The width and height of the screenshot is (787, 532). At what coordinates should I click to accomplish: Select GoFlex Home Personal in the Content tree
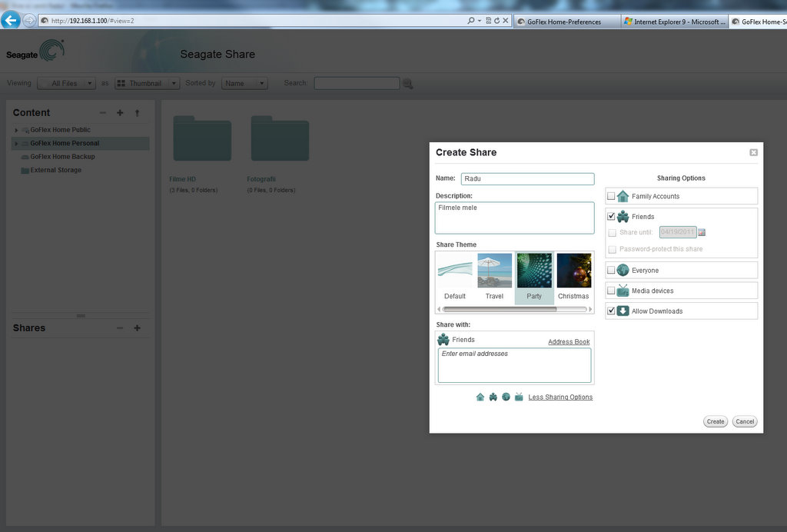click(65, 143)
